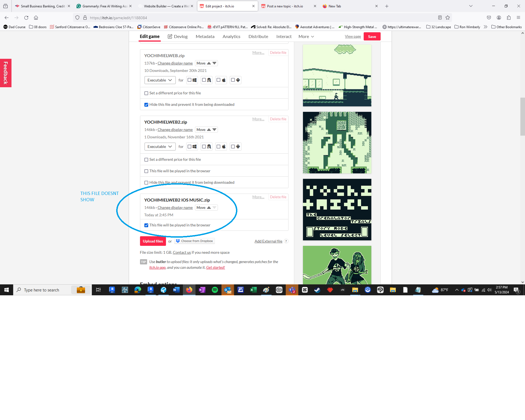Expand Move arrow for IOS MUSIC file
The width and height of the screenshot is (525, 420).
215,208
